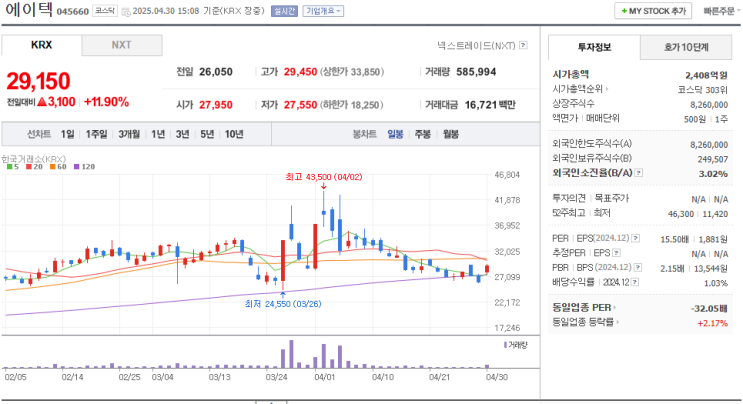
Task: Click the 거래대금 value 16,721 백만
Action: pos(490,105)
